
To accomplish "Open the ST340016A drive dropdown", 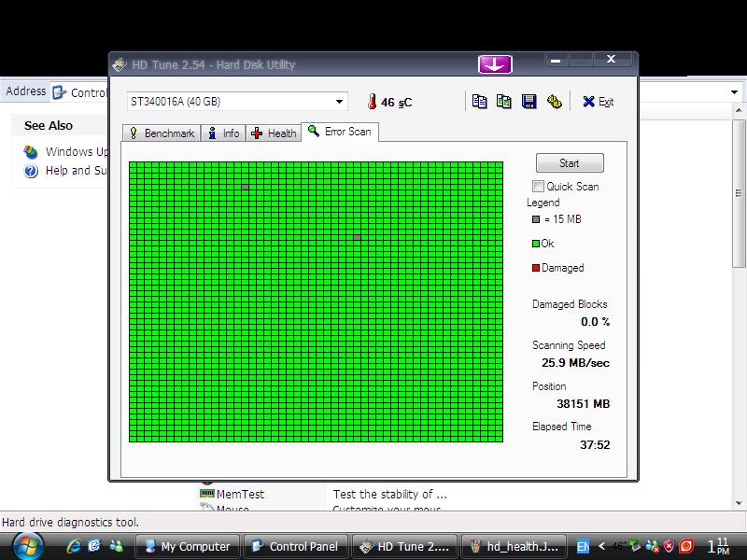I will (x=338, y=102).
